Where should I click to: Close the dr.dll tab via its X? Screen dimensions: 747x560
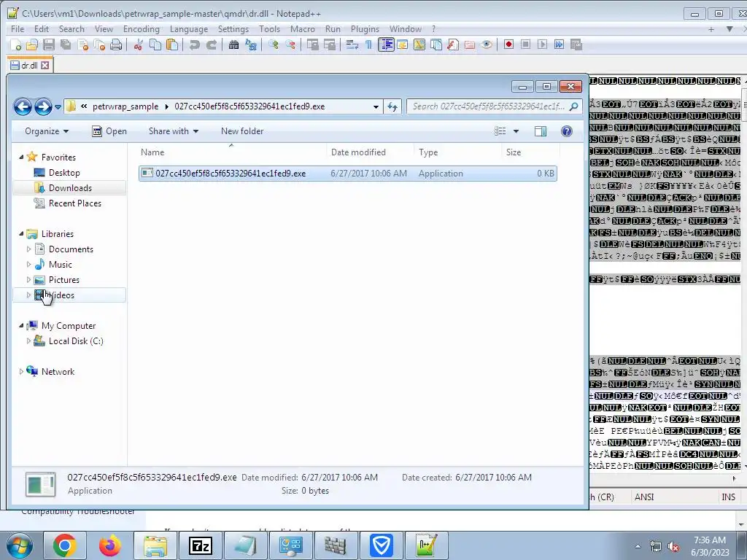(44, 65)
